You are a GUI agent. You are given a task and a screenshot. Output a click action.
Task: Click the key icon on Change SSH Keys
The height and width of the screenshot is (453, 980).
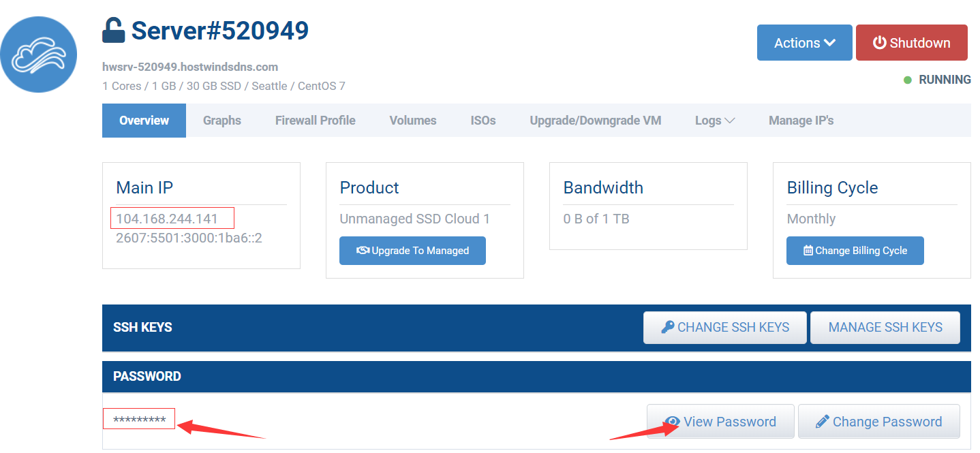click(x=668, y=328)
